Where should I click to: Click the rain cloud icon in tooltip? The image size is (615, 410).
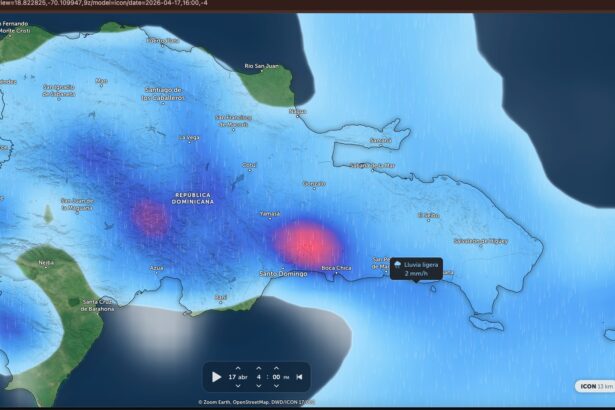click(400, 265)
